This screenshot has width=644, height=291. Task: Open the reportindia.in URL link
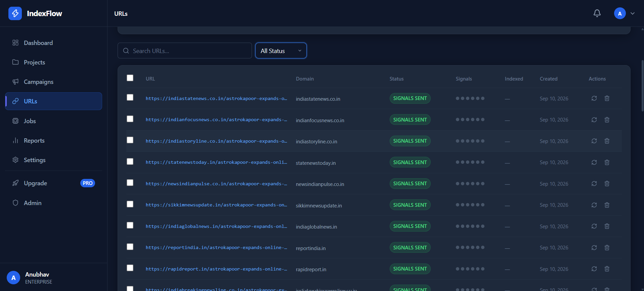[x=216, y=247]
